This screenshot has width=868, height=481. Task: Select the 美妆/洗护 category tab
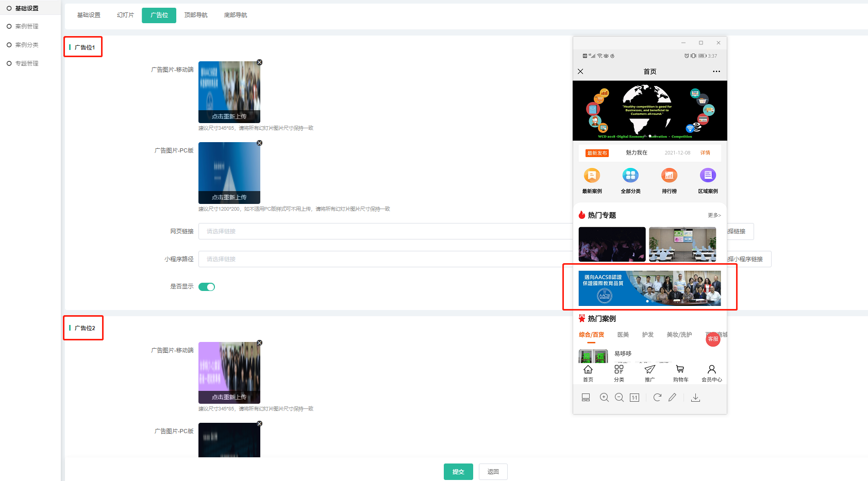[679, 335]
